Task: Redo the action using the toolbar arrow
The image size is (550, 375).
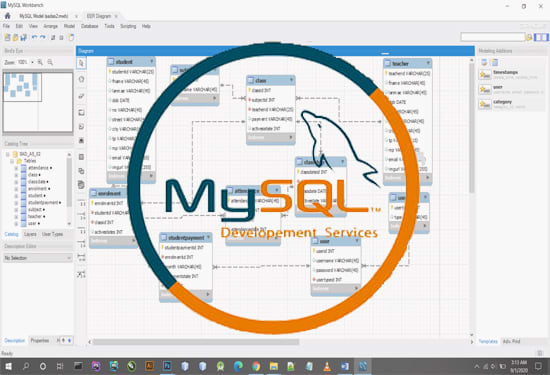Action: [x=42, y=37]
